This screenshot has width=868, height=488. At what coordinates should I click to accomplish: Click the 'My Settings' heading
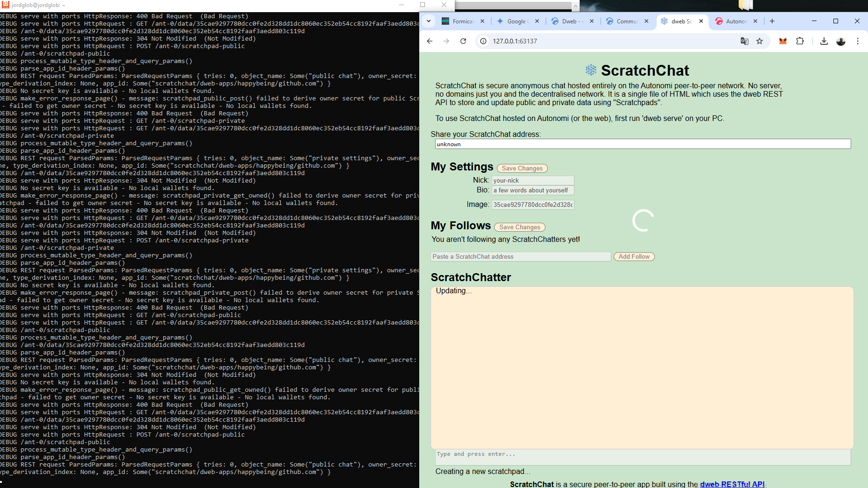(462, 167)
